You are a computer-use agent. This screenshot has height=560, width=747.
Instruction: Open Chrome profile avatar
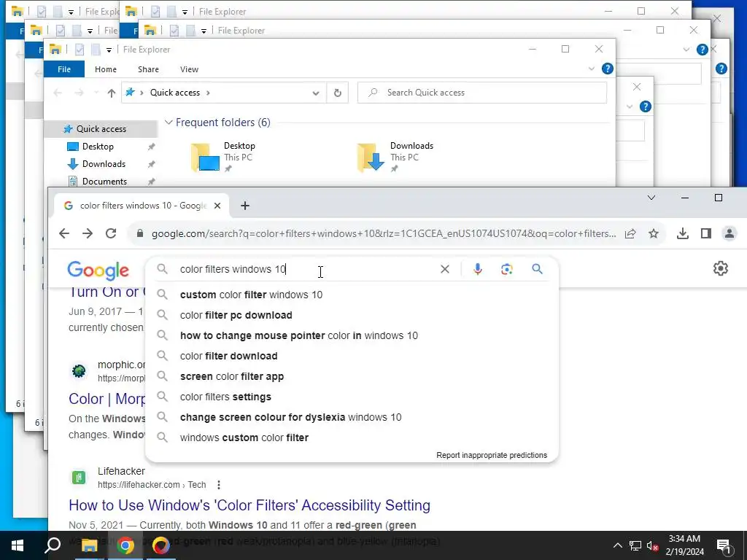(x=729, y=233)
